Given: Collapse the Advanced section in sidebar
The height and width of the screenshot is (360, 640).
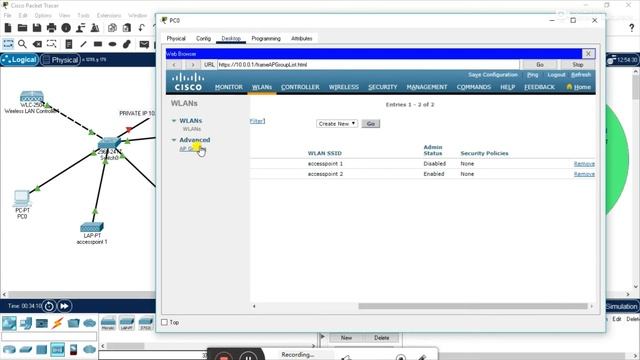Looking at the screenshot, I should [x=174, y=140].
